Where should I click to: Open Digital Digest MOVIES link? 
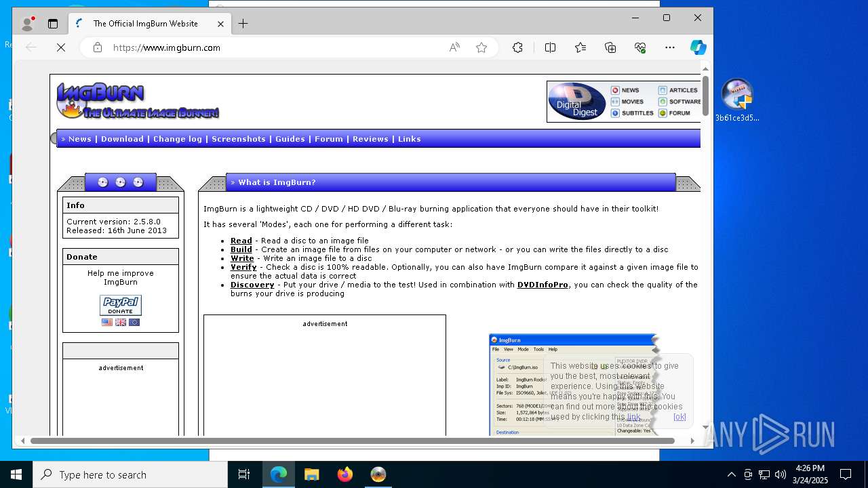[628, 102]
